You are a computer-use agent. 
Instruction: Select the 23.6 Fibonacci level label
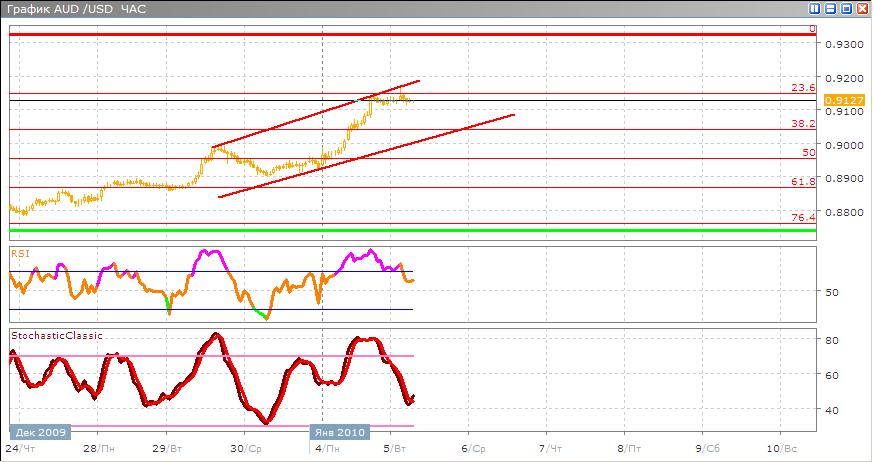(x=803, y=88)
